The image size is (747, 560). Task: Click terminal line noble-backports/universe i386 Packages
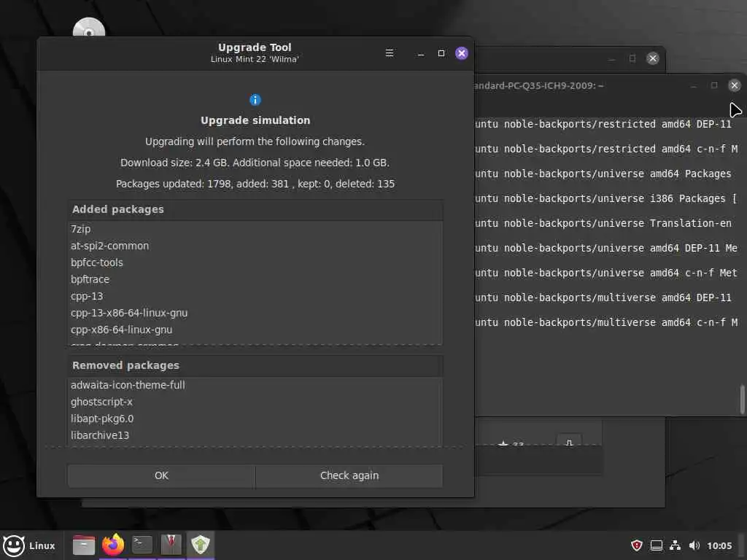point(606,198)
